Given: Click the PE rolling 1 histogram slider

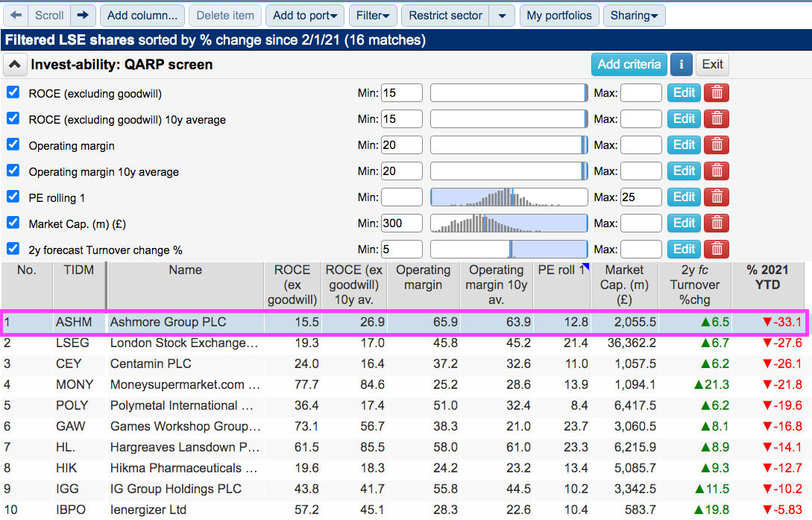Looking at the screenshot, I should click(x=509, y=197).
